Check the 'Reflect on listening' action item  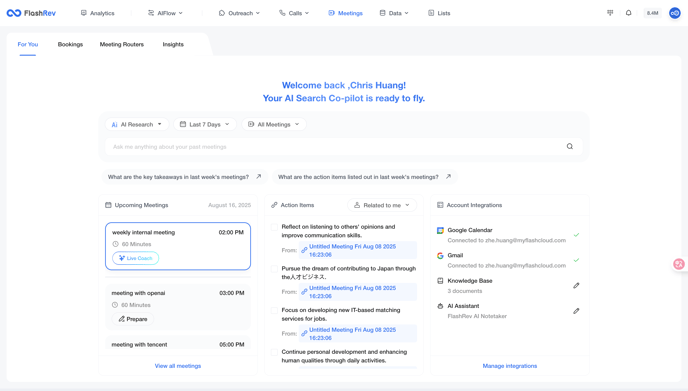tap(274, 227)
